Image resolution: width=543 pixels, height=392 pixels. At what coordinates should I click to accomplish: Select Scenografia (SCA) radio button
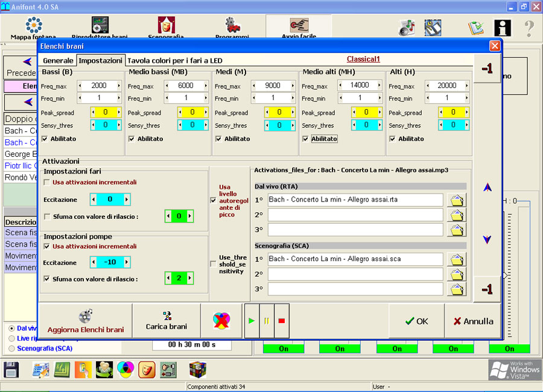pyautogui.click(x=11, y=349)
